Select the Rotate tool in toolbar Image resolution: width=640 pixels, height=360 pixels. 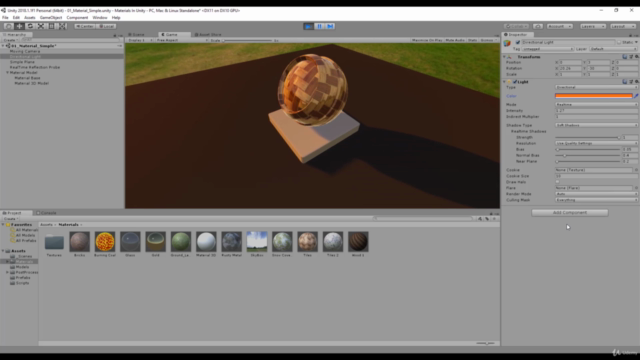(30, 26)
